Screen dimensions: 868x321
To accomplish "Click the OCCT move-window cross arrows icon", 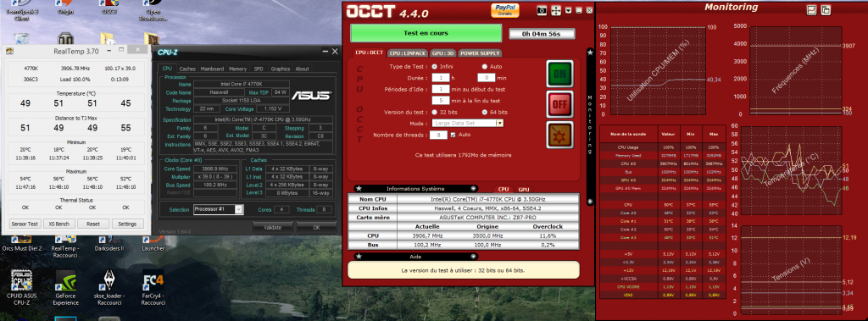I will 556,10.
